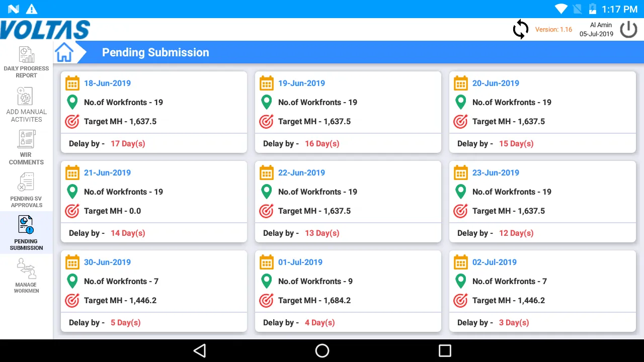Tap Android recent apps square button
Viewport: 644px width, 362px height.
pos(445,350)
